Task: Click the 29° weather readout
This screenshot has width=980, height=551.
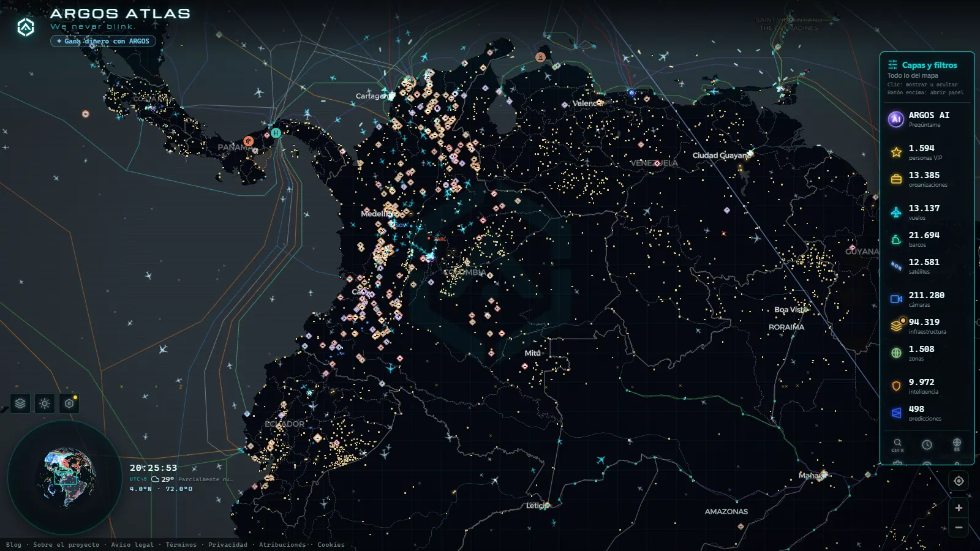Action: coord(167,479)
